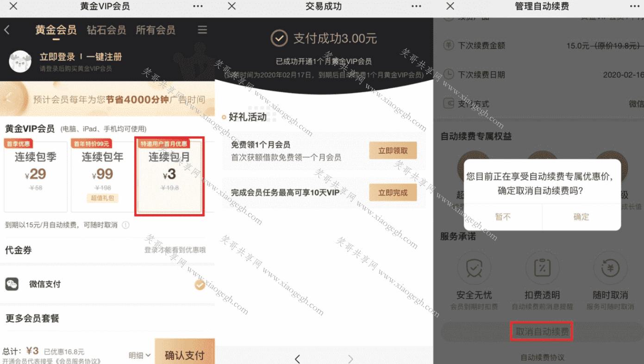This screenshot has height=364, width=644.
Task: Tap the yuan icon beside 下次续费金额
Action: click(x=449, y=45)
